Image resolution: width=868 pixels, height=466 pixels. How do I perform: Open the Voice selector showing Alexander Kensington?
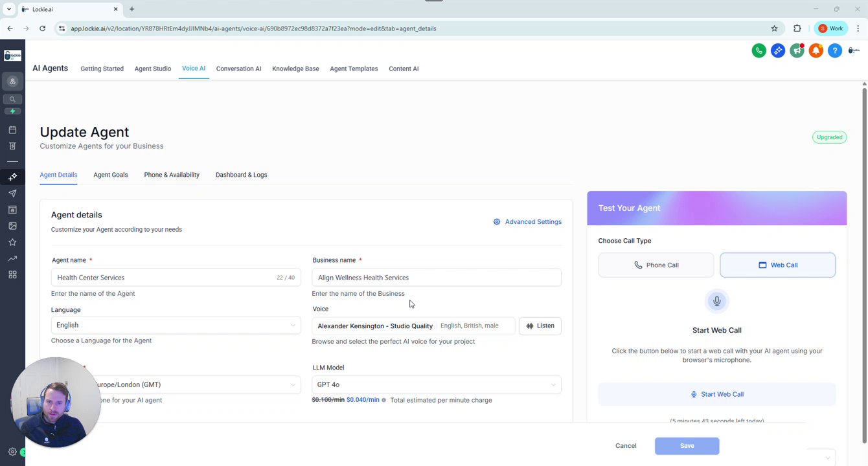pyautogui.click(x=413, y=326)
